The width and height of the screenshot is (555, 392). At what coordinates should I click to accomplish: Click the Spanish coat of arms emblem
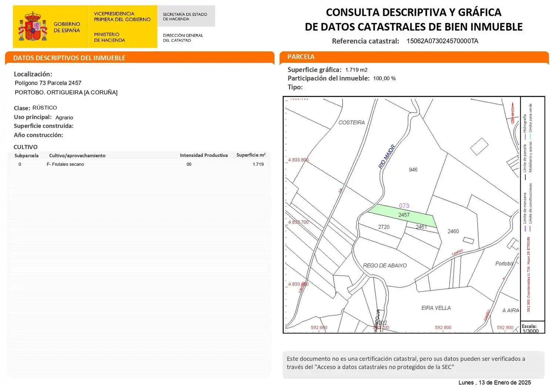pyautogui.click(x=33, y=26)
